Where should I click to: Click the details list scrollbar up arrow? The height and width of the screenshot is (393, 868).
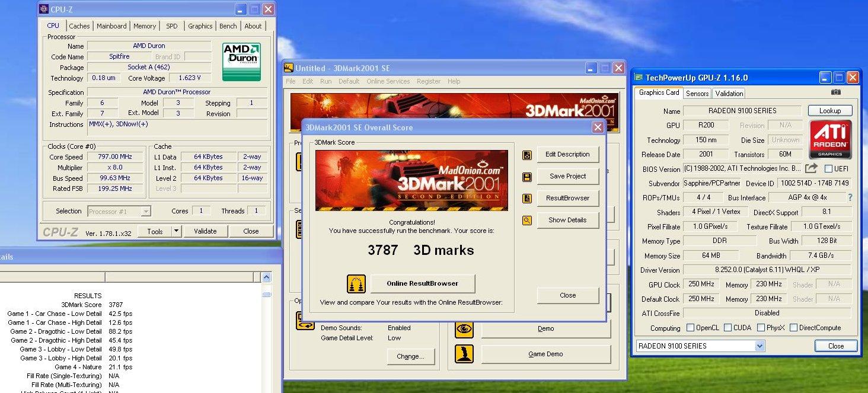coord(267,277)
